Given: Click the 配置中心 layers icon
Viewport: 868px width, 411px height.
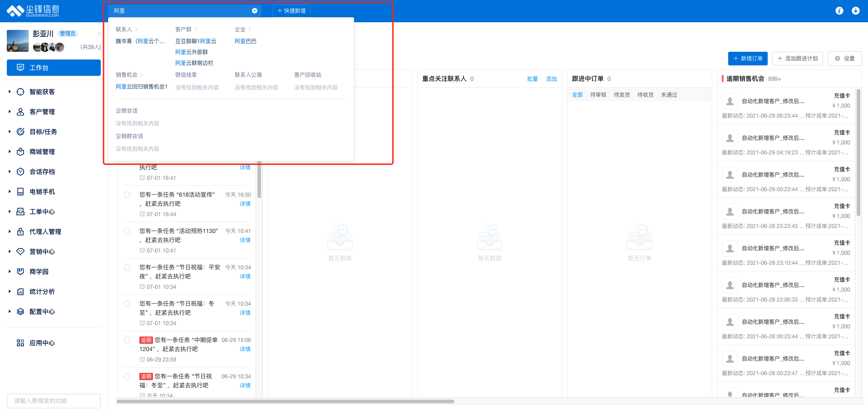Looking at the screenshot, I should (x=20, y=312).
